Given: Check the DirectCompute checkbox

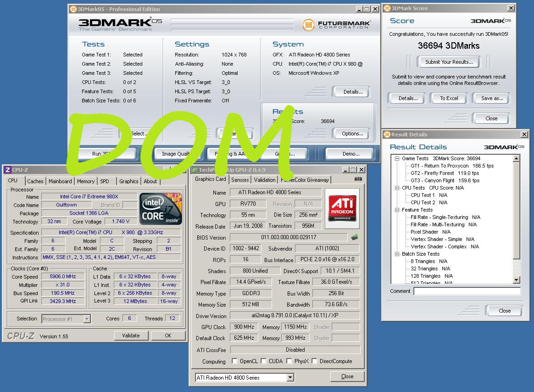Looking at the screenshot, I should 314,361.
